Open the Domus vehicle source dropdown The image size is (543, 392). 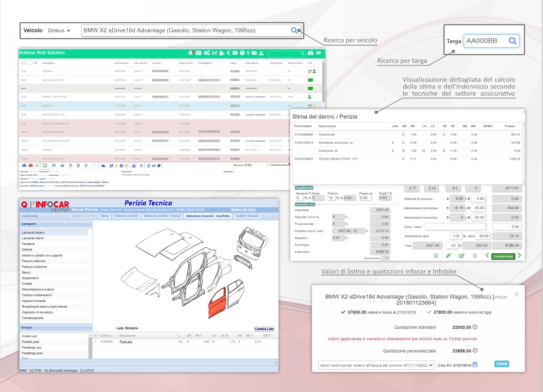tap(59, 31)
